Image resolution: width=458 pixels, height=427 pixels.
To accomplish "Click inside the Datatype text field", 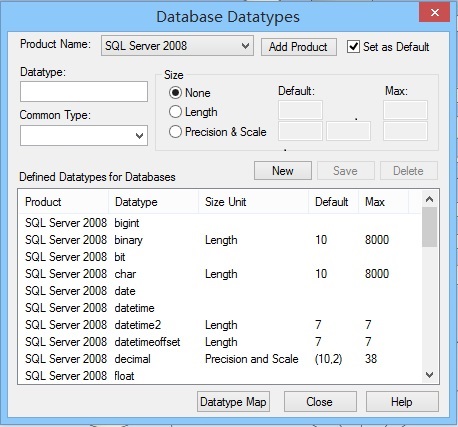I will tap(84, 91).
